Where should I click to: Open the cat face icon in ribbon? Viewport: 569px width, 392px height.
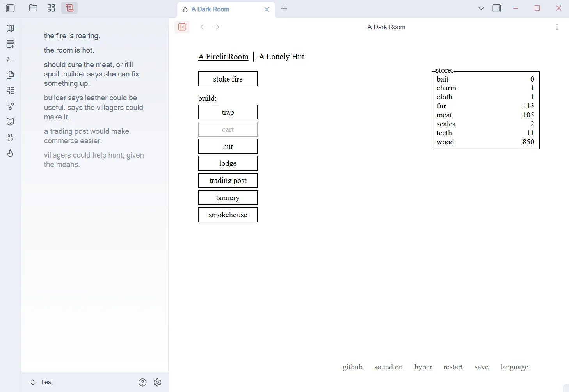(11, 122)
